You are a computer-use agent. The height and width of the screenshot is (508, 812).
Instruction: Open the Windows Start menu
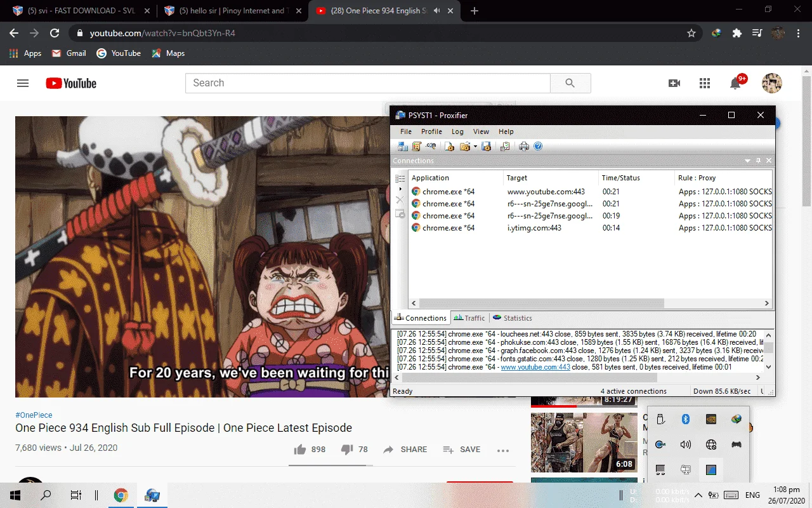[x=15, y=495]
